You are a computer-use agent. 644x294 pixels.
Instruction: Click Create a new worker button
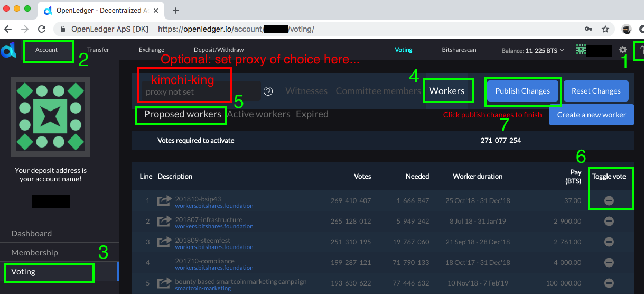tap(592, 114)
